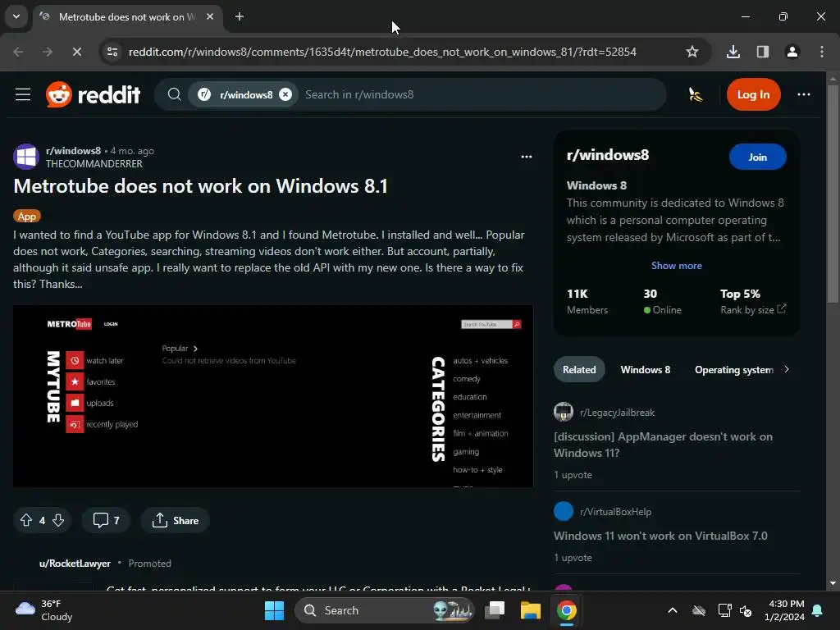Open r/LegacyJailbreak community link
The height and width of the screenshot is (630, 840).
pyautogui.click(x=617, y=413)
